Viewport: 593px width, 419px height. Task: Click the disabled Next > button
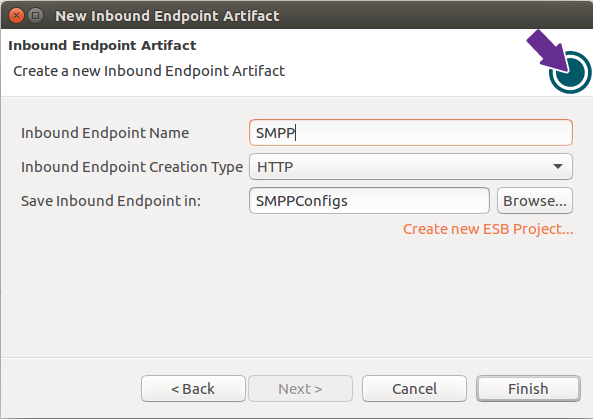pyautogui.click(x=300, y=388)
